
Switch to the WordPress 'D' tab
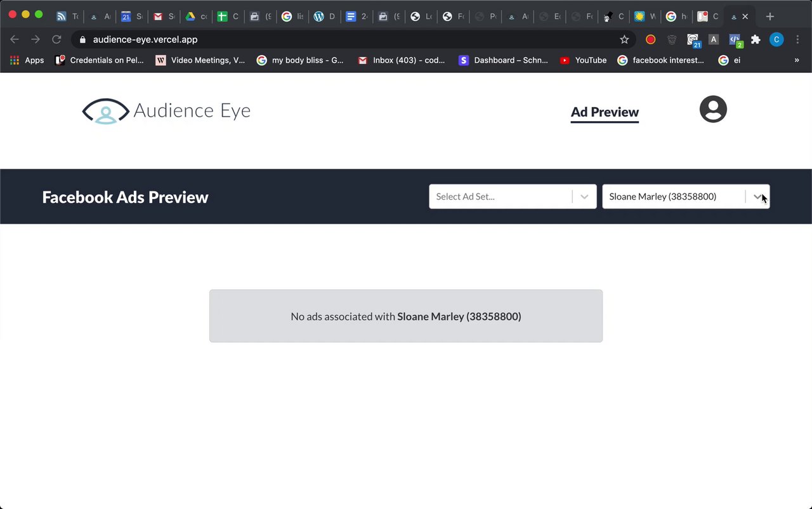(x=325, y=16)
